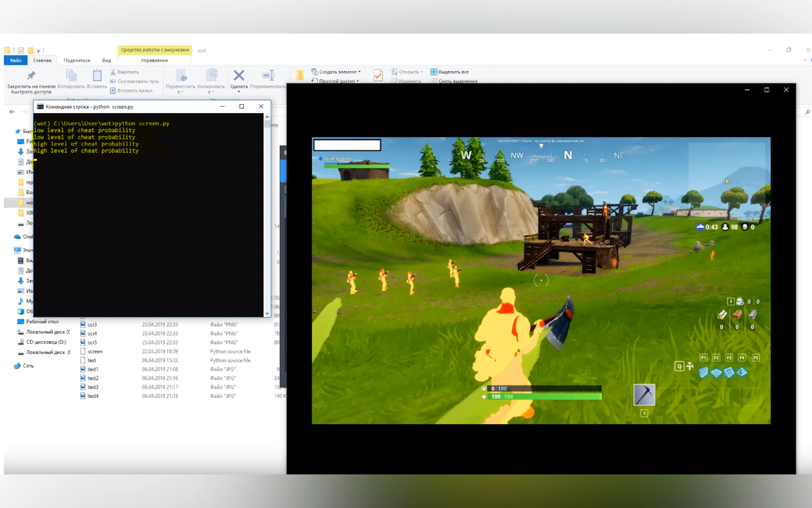Image resolution: width=812 pixels, height=508 pixels.
Task: Click Снять выделение button
Action: pyautogui.click(x=454, y=81)
